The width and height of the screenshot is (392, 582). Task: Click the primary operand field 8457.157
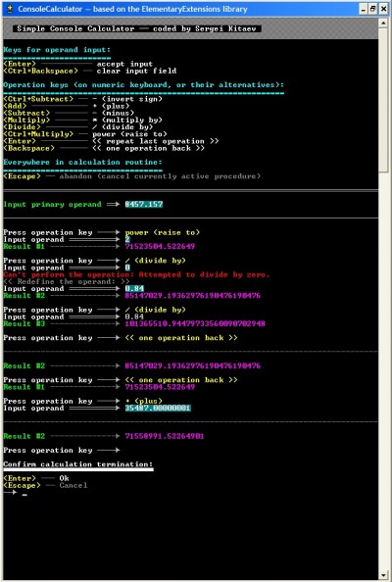pos(144,204)
